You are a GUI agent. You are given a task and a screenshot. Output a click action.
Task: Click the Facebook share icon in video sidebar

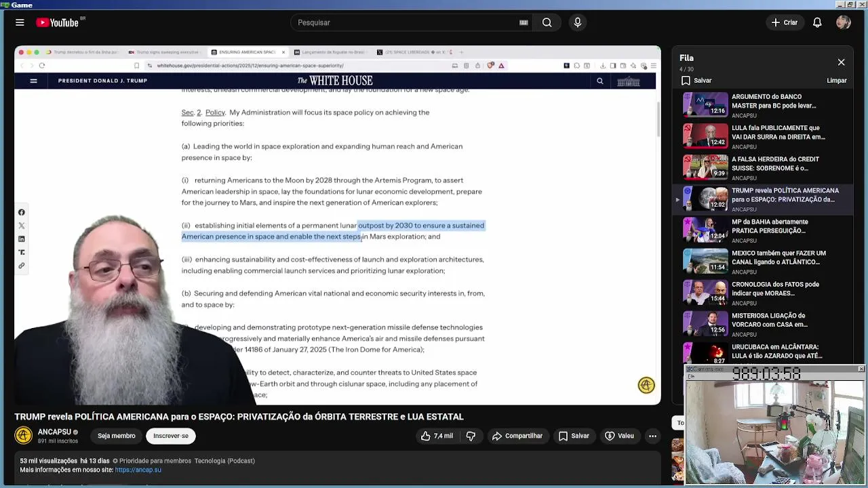coord(22,212)
